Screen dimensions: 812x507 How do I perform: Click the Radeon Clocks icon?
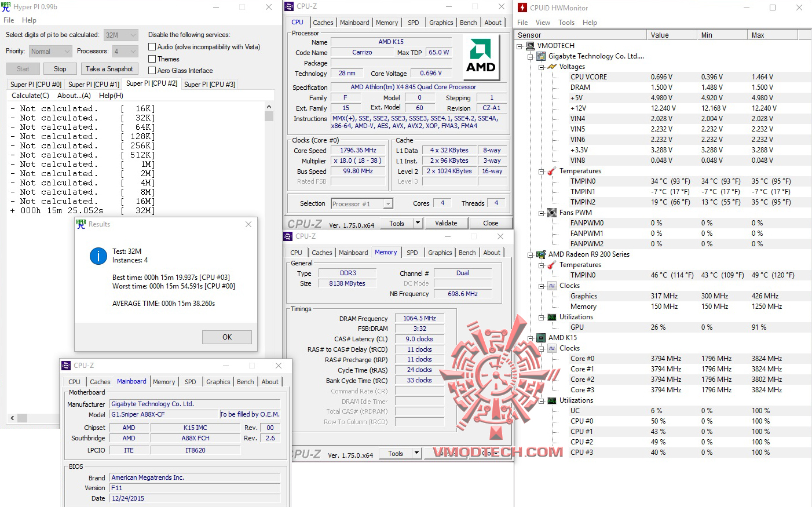pos(552,286)
